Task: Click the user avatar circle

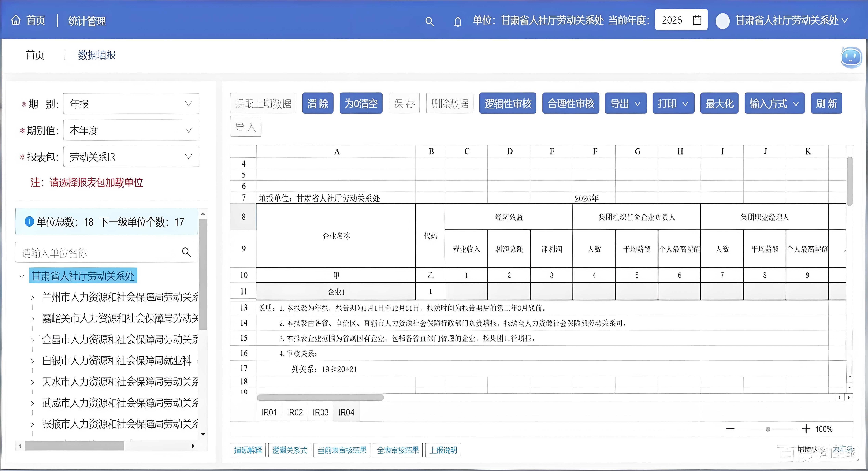Action: (x=722, y=21)
